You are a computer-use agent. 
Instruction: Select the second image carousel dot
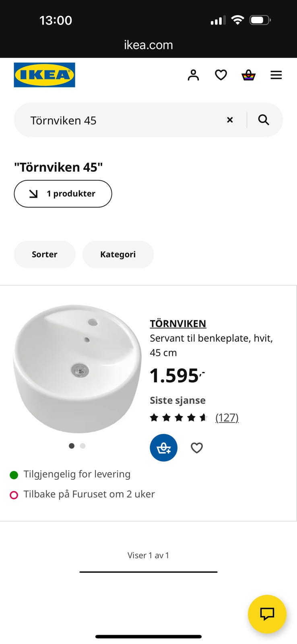pos(83,446)
